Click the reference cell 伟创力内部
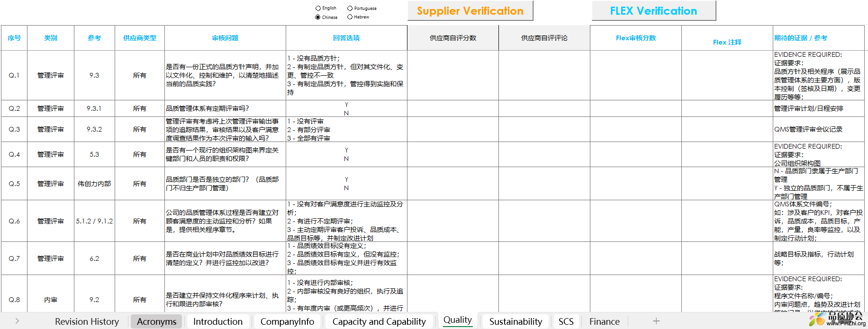868x329 pixels. (94, 184)
